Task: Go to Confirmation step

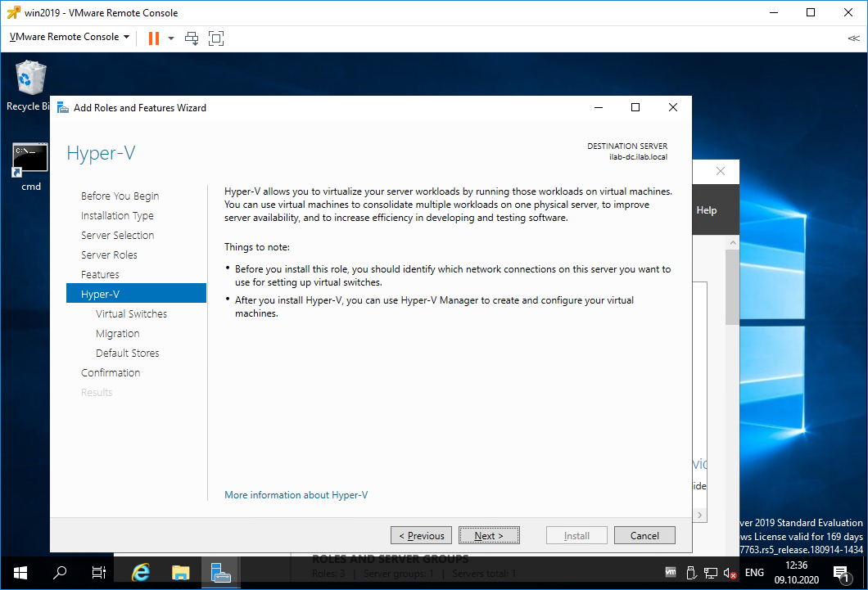Action: [111, 372]
